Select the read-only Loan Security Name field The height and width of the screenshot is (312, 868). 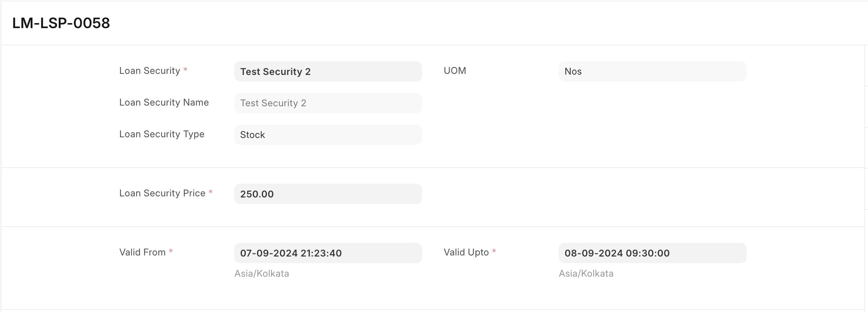328,103
